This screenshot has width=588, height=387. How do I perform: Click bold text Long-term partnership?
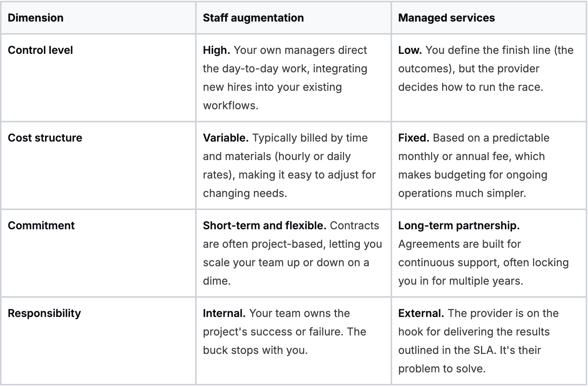coord(459,226)
